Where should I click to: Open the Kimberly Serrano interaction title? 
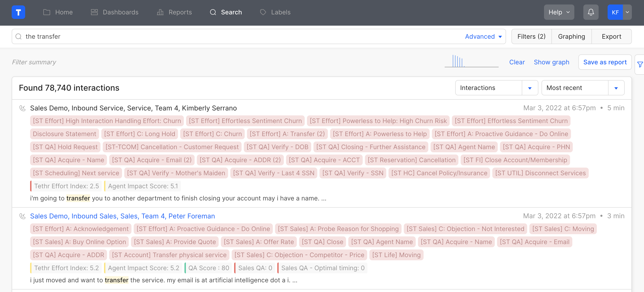coord(133,108)
